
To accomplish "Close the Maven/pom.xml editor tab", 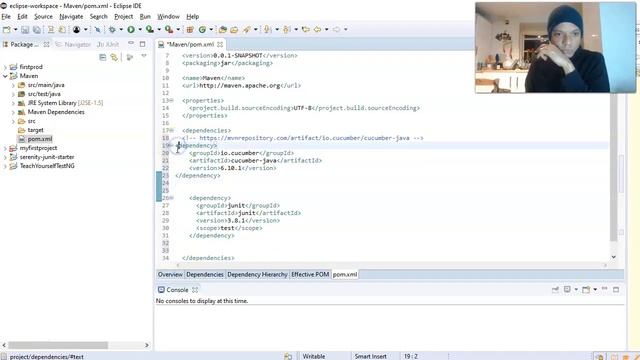I will [220, 44].
